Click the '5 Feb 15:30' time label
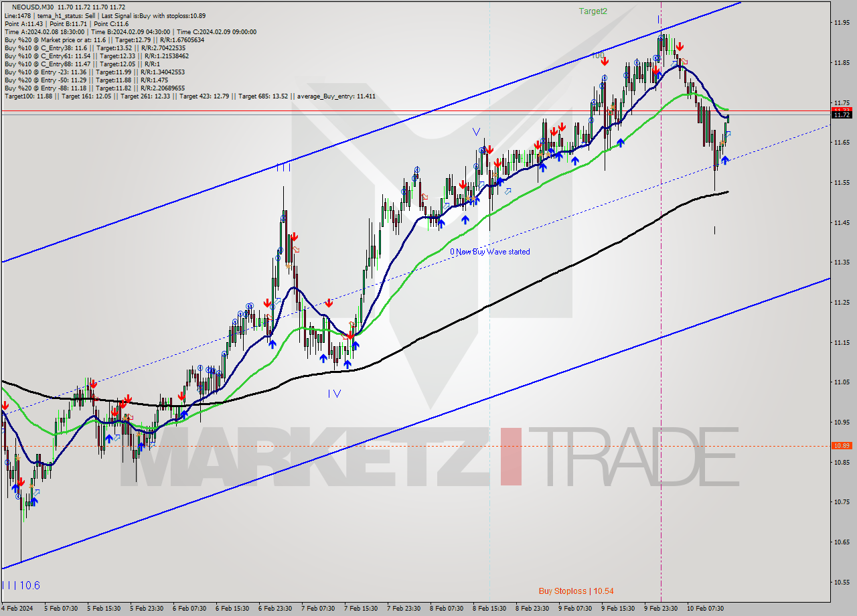The width and height of the screenshot is (857, 616). [104, 609]
